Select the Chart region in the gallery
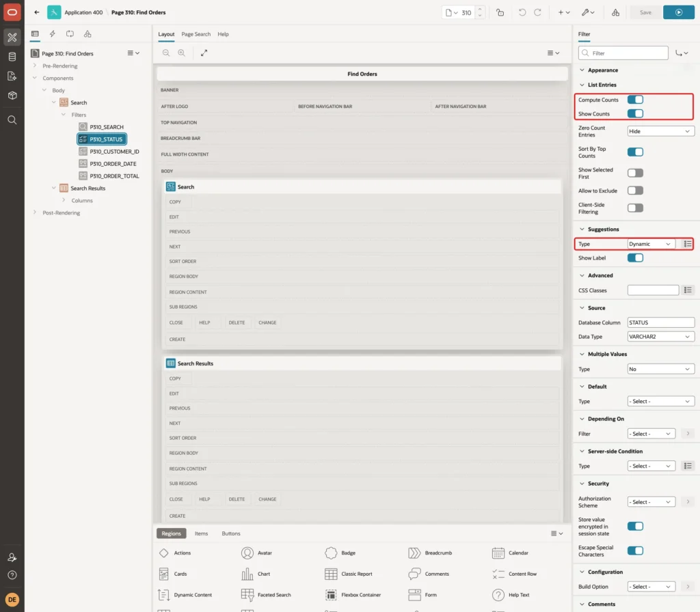700x612 pixels. tap(256, 574)
